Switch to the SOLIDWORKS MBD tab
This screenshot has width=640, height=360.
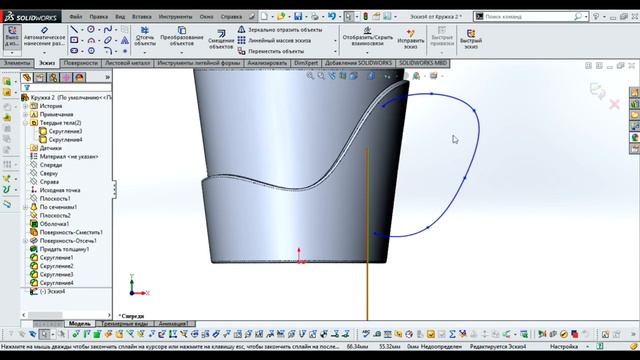[x=422, y=63]
